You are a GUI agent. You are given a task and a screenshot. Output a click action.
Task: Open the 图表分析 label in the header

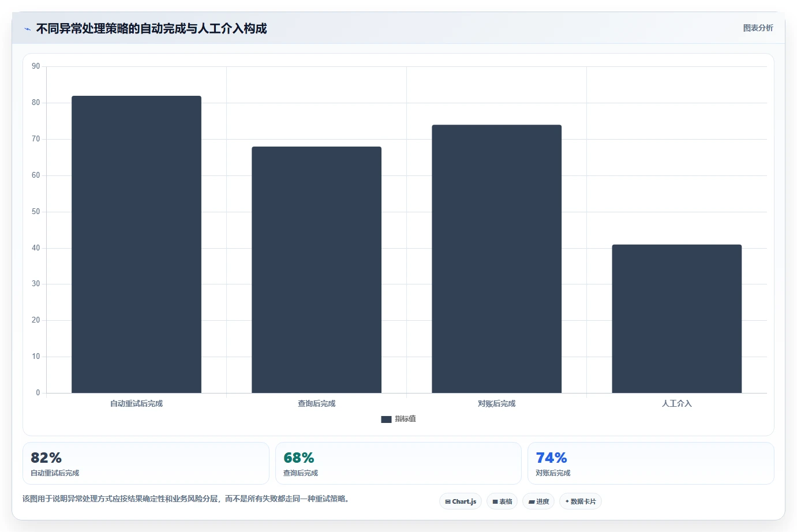click(758, 28)
